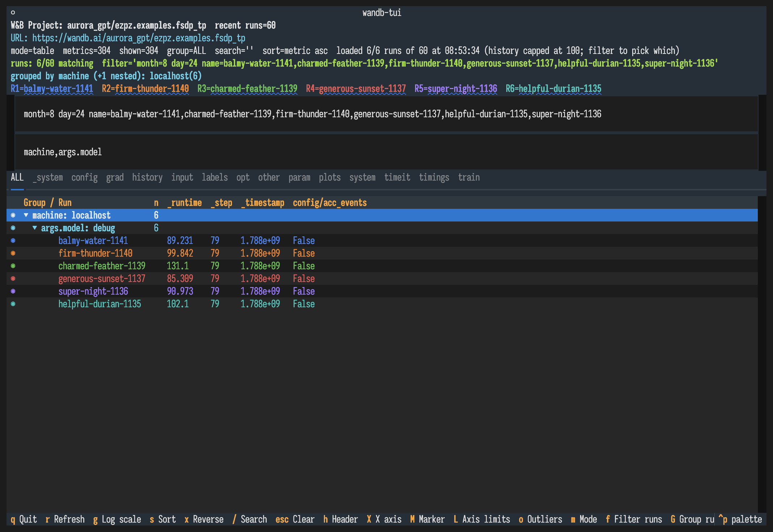Switch to the ALL tab
This screenshot has width=773, height=532.
17,177
